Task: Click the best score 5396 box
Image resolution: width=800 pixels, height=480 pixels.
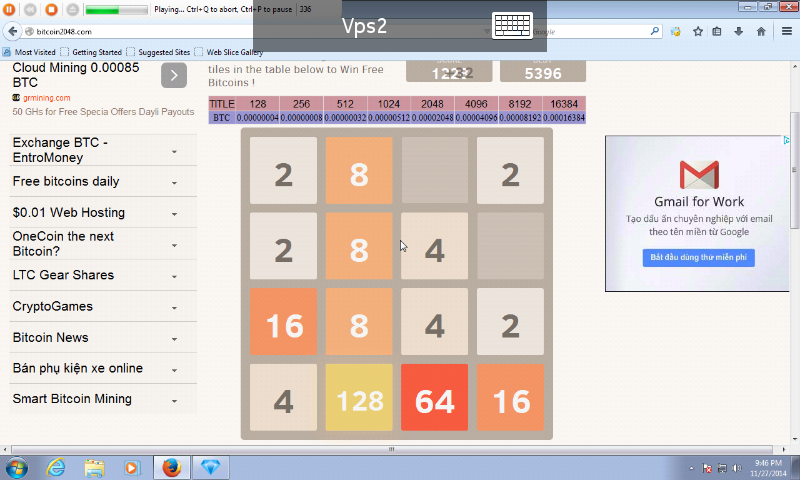Action: click(x=543, y=71)
